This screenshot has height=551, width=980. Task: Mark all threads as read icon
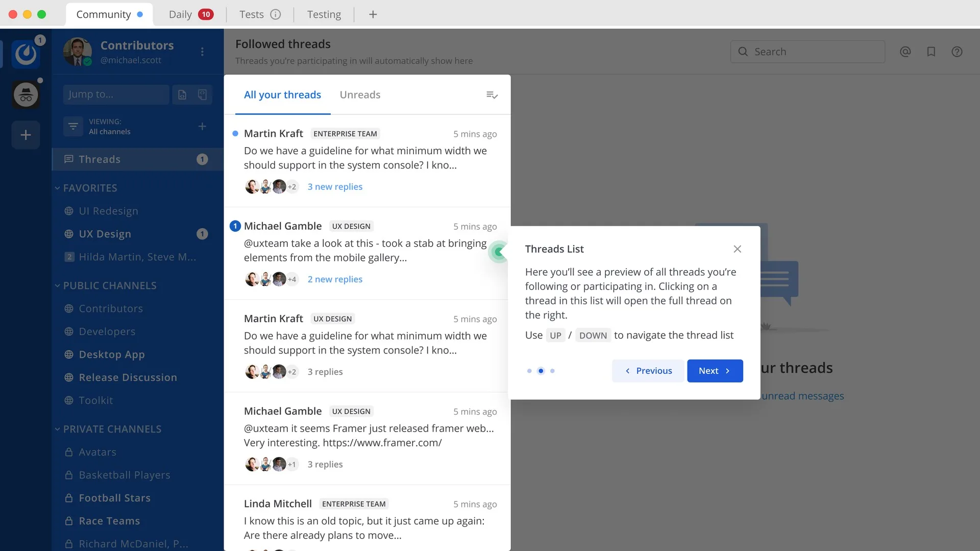492,95
